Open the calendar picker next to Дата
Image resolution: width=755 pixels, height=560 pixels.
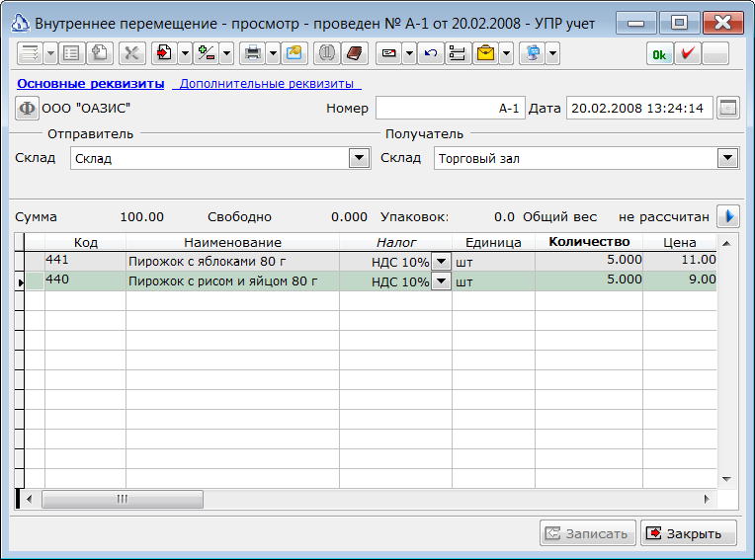pos(727,109)
